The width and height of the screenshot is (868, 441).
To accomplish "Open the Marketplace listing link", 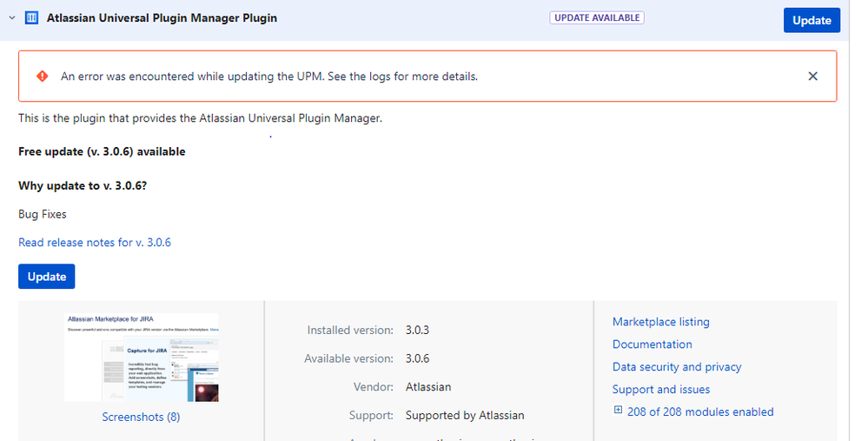I will click(661, 322).
